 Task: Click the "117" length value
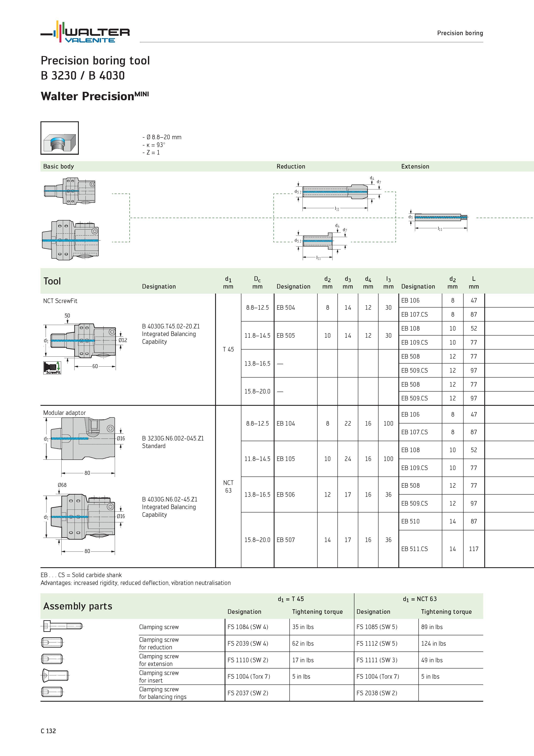coord(474,549)
